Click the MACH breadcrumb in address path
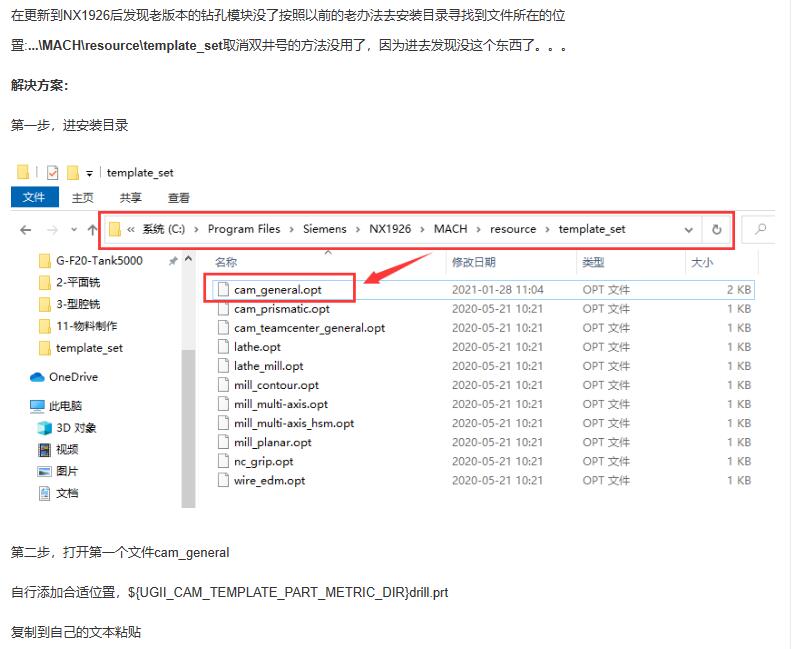The width and height of the screenshot is (799, 649). 450,229
